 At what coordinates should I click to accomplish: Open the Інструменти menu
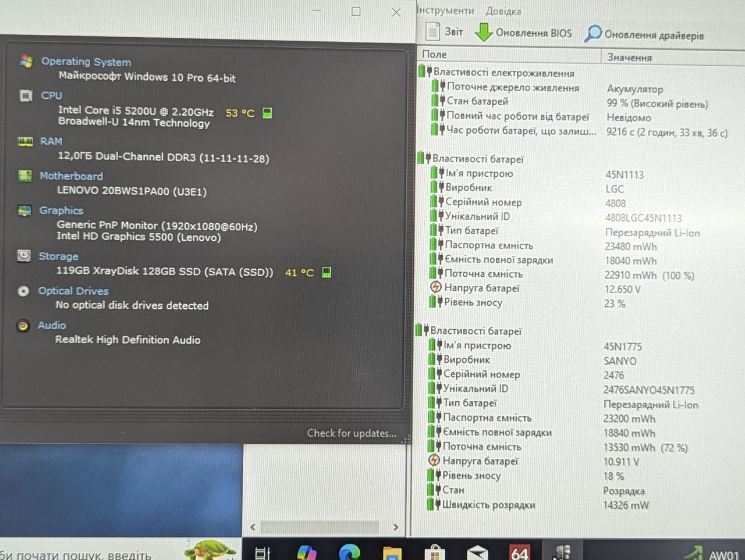446,10
